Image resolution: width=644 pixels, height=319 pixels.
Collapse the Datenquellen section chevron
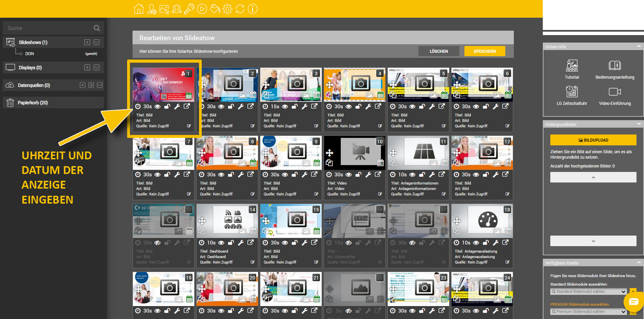click(99, 85)
